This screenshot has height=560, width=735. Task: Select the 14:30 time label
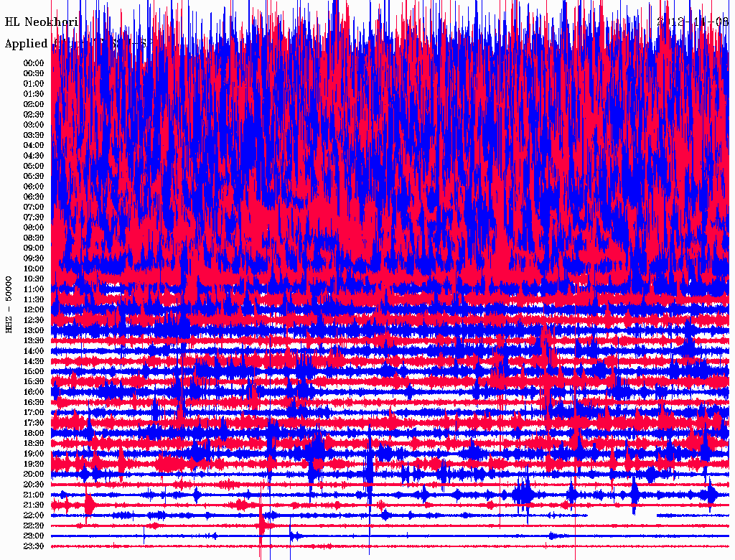click(34, 361)
